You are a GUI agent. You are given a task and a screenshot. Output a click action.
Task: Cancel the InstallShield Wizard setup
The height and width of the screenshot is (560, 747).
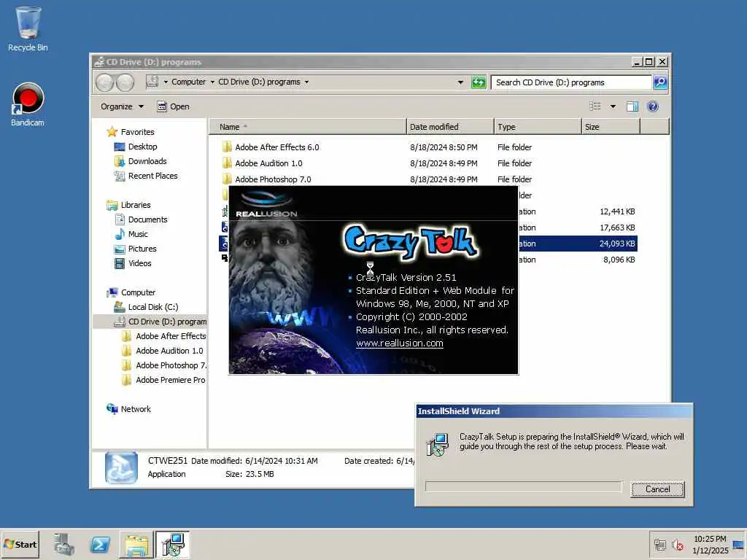pyautogui.click(x=657, y=489)
